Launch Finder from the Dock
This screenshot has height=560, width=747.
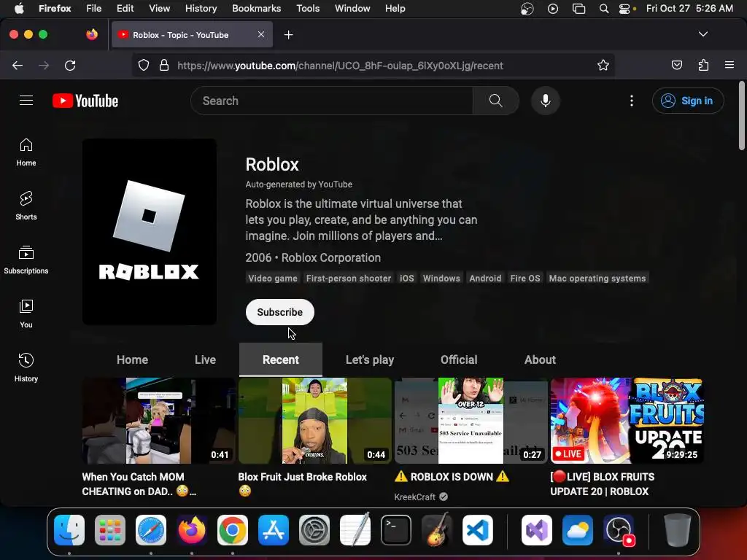tap(69, 530)
